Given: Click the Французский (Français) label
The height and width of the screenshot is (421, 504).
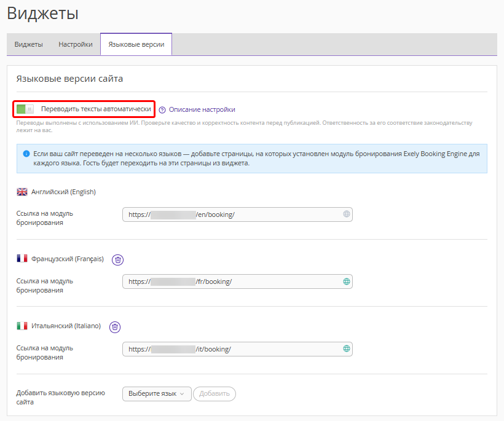Looking at the screenshot, I should [x=68, y=259].
